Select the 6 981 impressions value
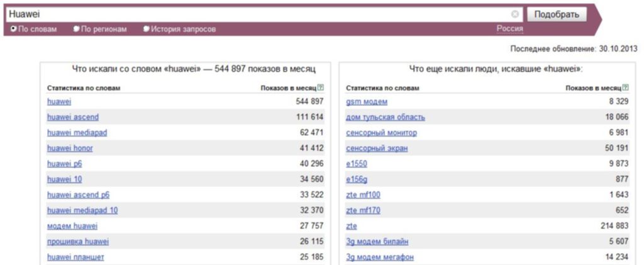The image size is (644, 265). (619, 133)
